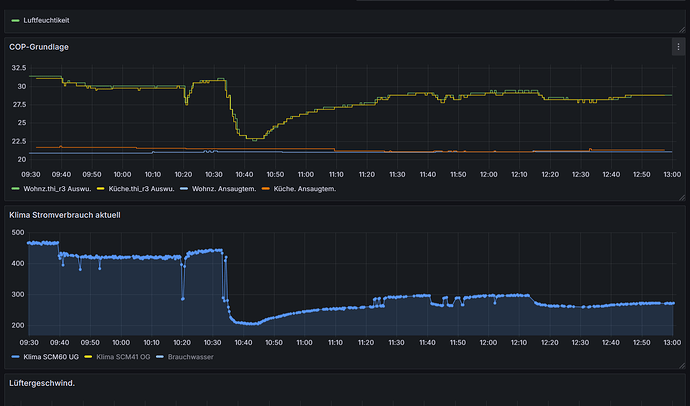Click the resize handle of Klima Stromverbrauch panel

682,366
